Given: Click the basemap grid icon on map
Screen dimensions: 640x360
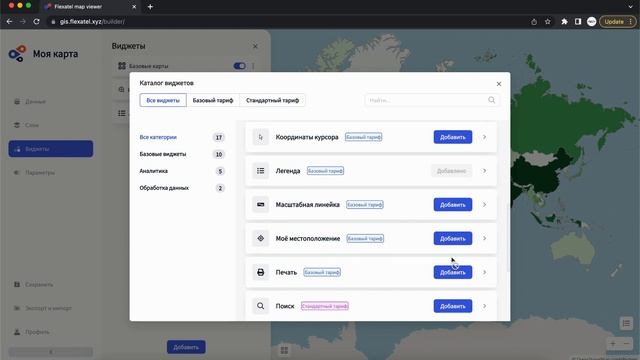Looking at the screenshot, I should pos(284,350).
